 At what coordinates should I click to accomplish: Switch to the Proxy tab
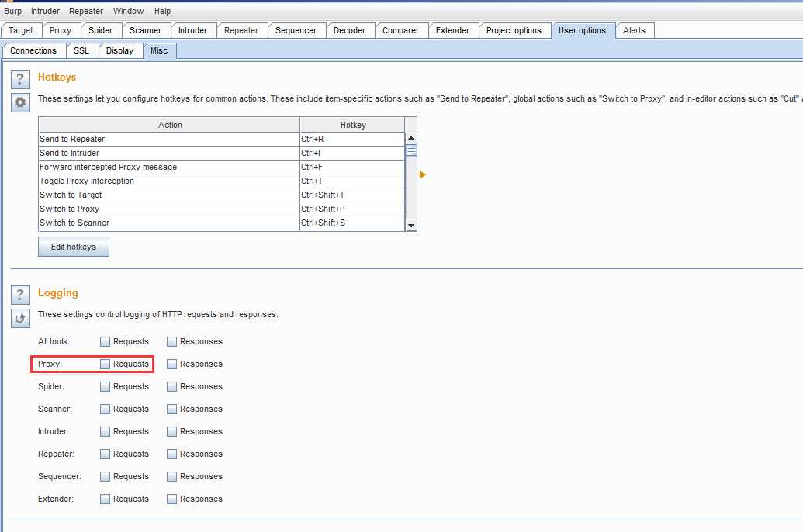(x=61, y=31)
